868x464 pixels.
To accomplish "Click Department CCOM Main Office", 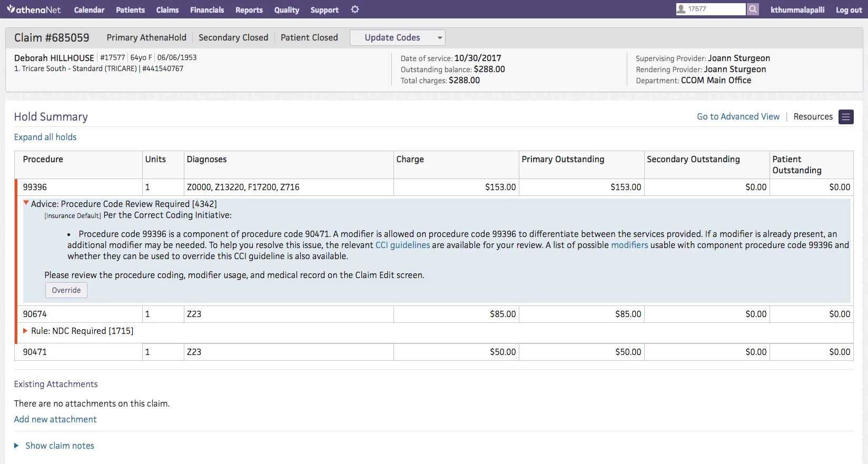I will click(x=694, y=80).
